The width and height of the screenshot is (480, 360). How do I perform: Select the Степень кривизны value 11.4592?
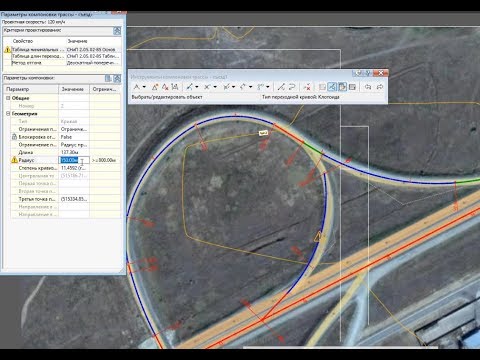point(74,168)
